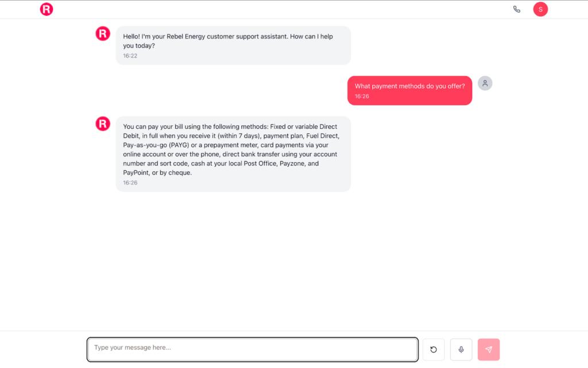
Task: Click the grey user avatar beside the question
Action: (x=485, y=83)
